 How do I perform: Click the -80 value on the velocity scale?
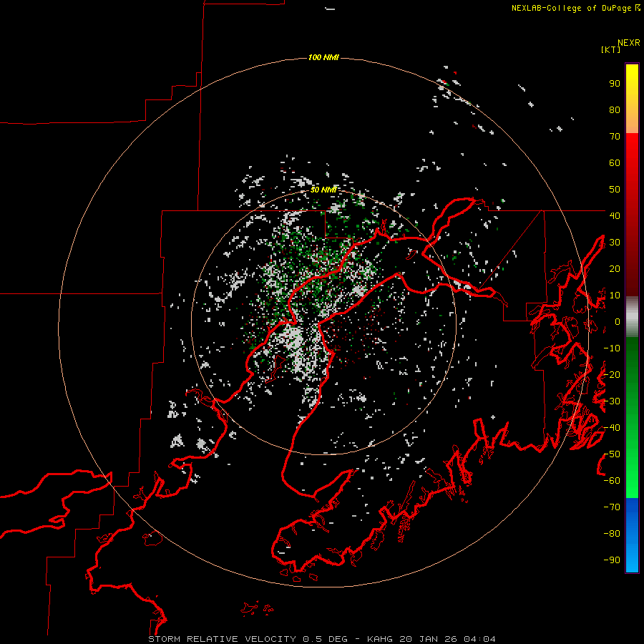click(x=612, y=534)
